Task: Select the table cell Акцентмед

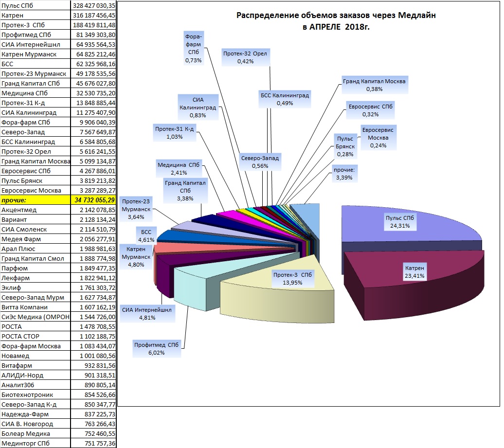Action: 35,210
